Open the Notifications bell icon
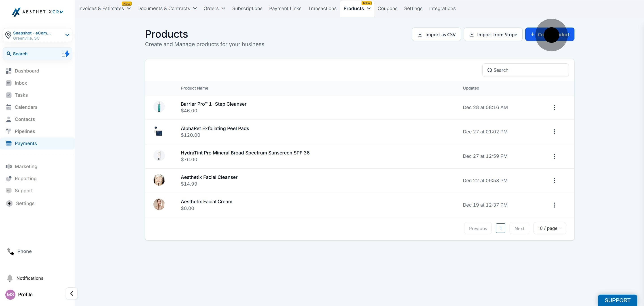 click(x=10, y=278)
